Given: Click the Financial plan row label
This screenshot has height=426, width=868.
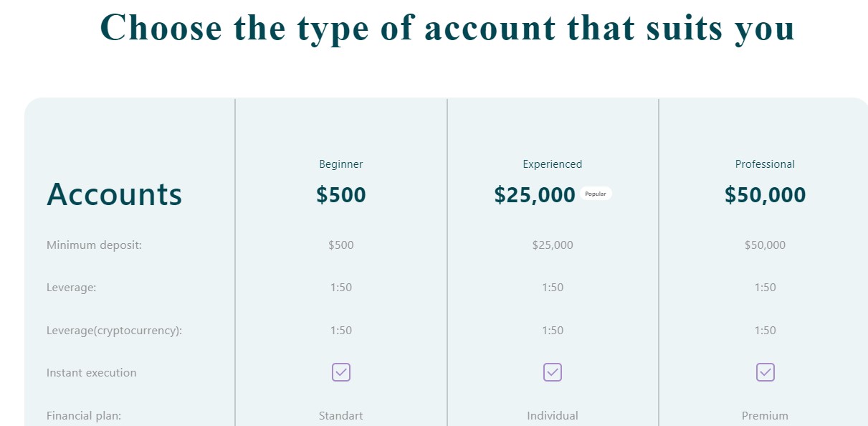Looking at the screenshot, I should coord(84,415).
